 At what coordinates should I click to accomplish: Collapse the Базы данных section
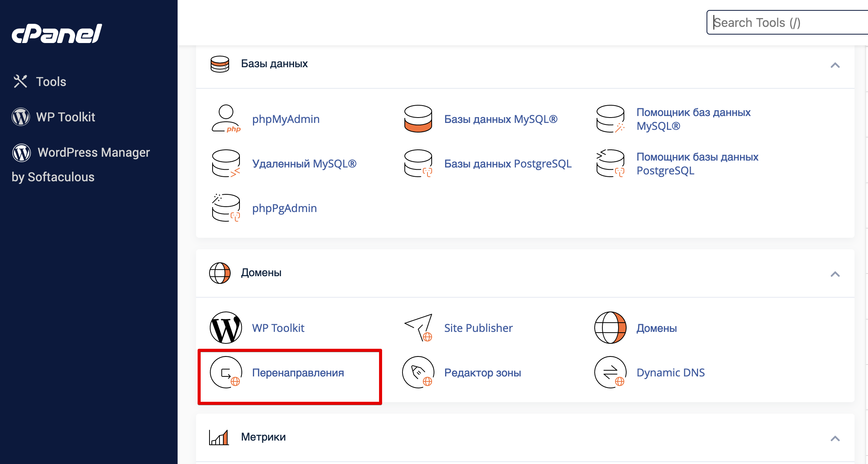pos(835,65)
